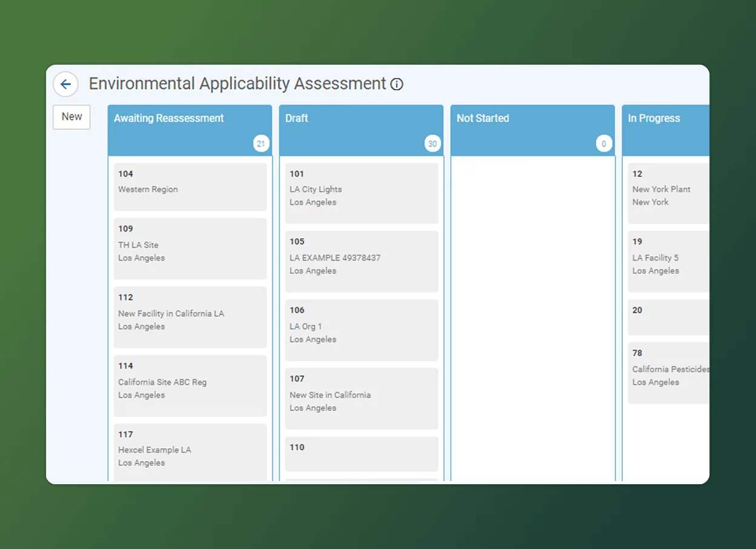
Task: Click the Not Started column's zero badge
Action: point(604,144)
